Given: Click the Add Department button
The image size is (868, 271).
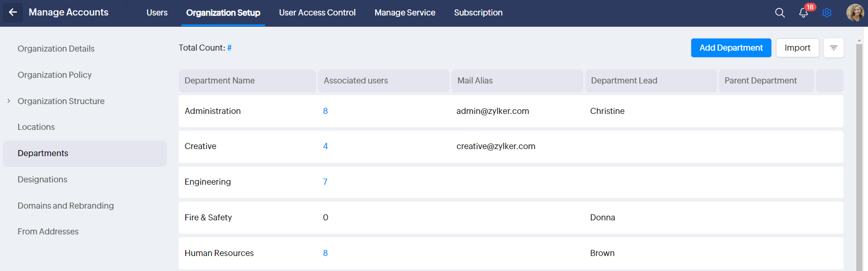Looking at the screenshot, I should pos(731,48).
